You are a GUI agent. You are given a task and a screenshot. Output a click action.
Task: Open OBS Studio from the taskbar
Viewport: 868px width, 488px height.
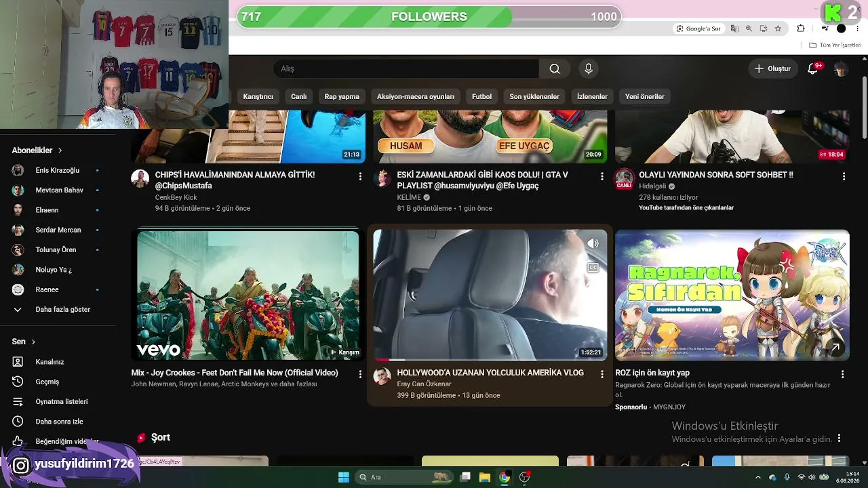point(524,477)
